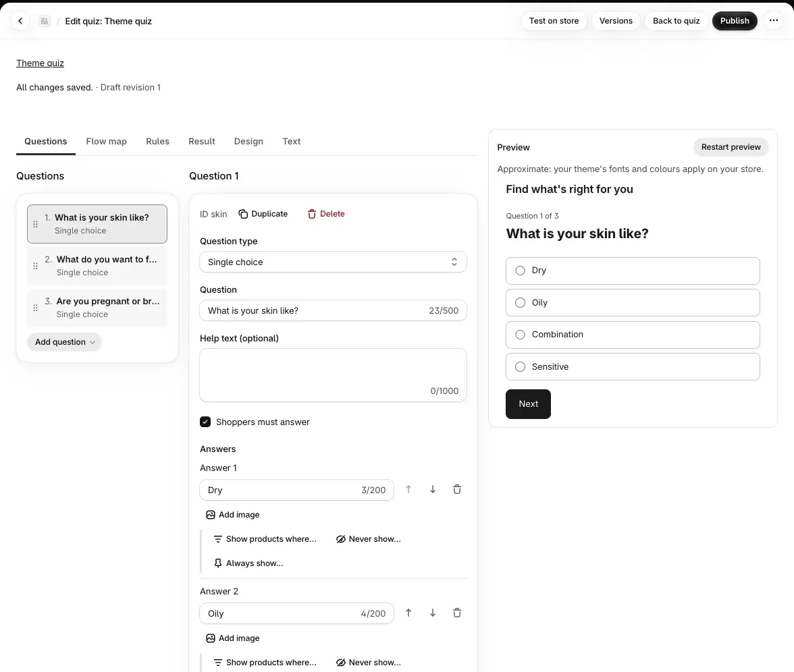Uncheck Shoppers must answer
This screenshot has height=672, width=794.
click(205, 422)
